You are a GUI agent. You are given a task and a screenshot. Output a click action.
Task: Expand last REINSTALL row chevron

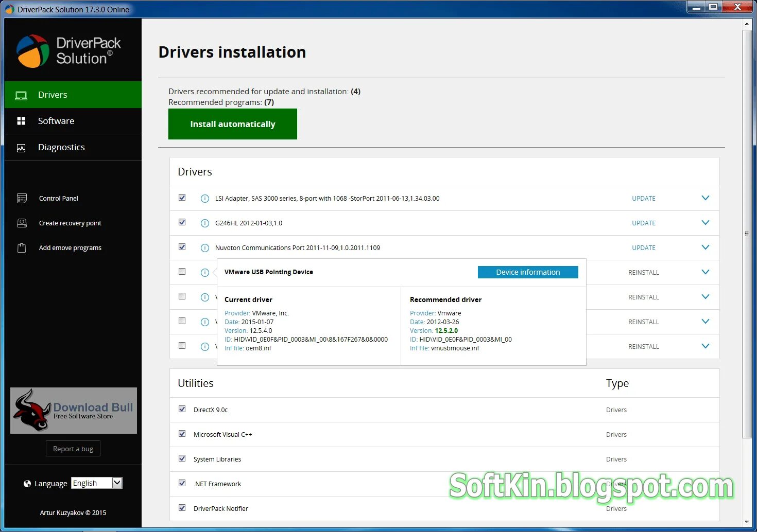point(706,346)
